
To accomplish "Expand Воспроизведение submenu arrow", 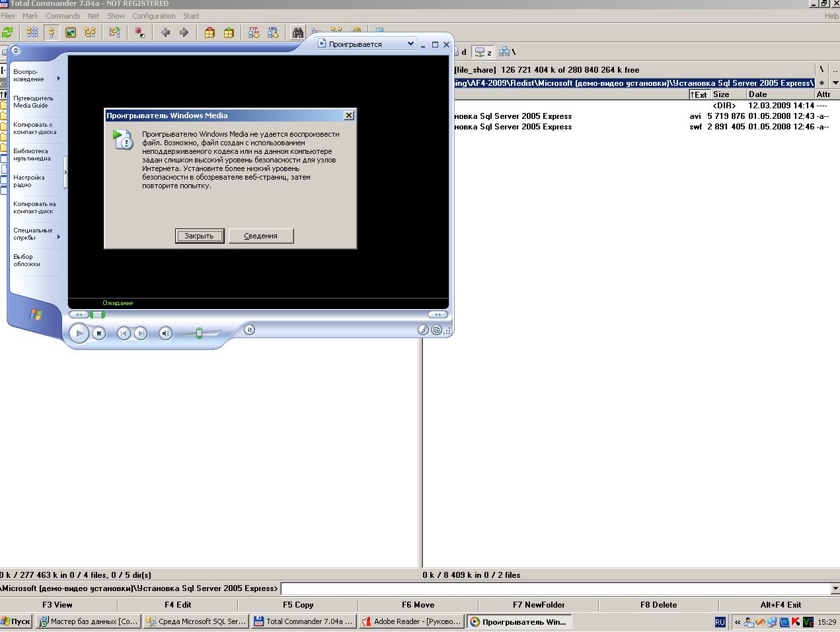I will (x=59, y=78).
